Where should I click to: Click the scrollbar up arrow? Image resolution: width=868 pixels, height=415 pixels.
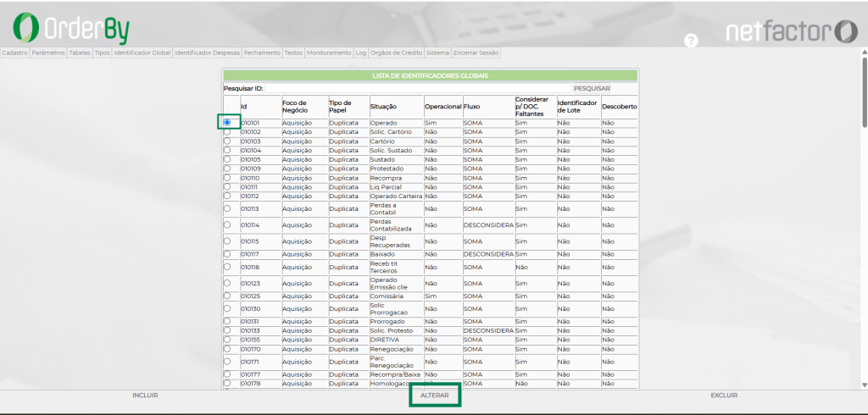coord(865,52)
